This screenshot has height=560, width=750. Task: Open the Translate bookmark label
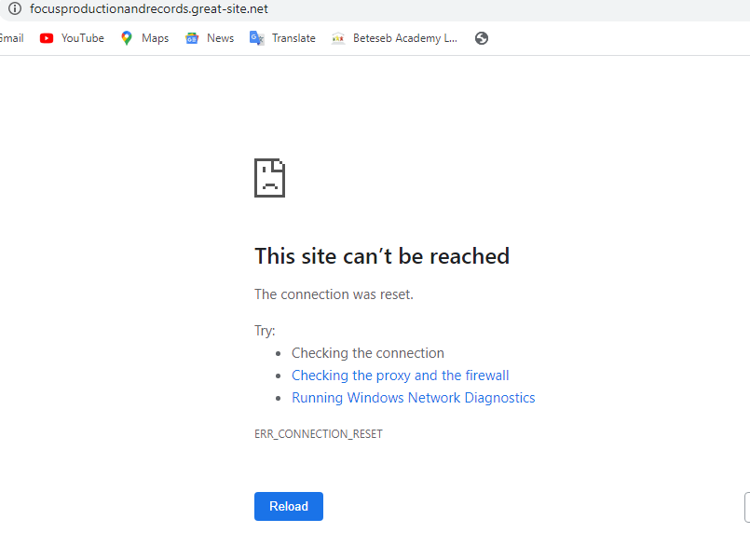click(x=293, y=38)
